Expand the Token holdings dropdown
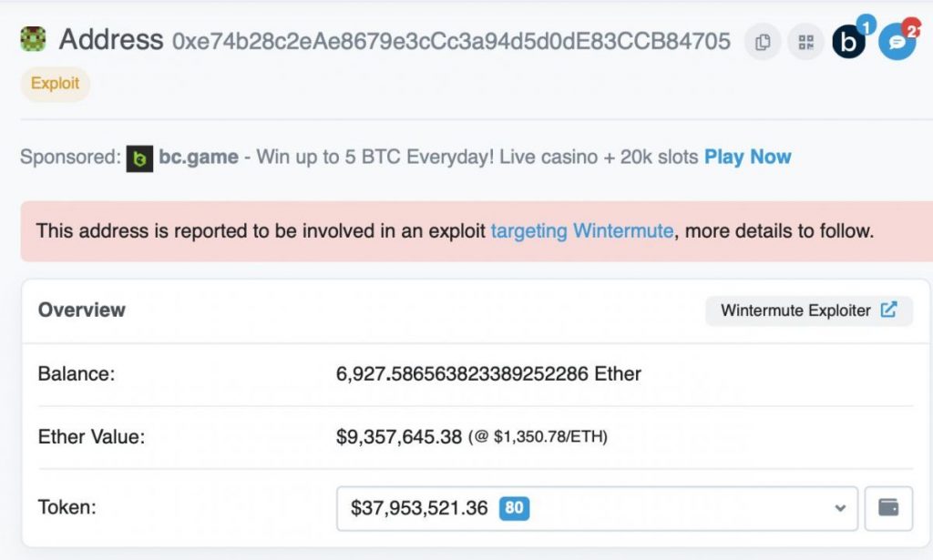933x560 pixels. (x=597, y=508)
